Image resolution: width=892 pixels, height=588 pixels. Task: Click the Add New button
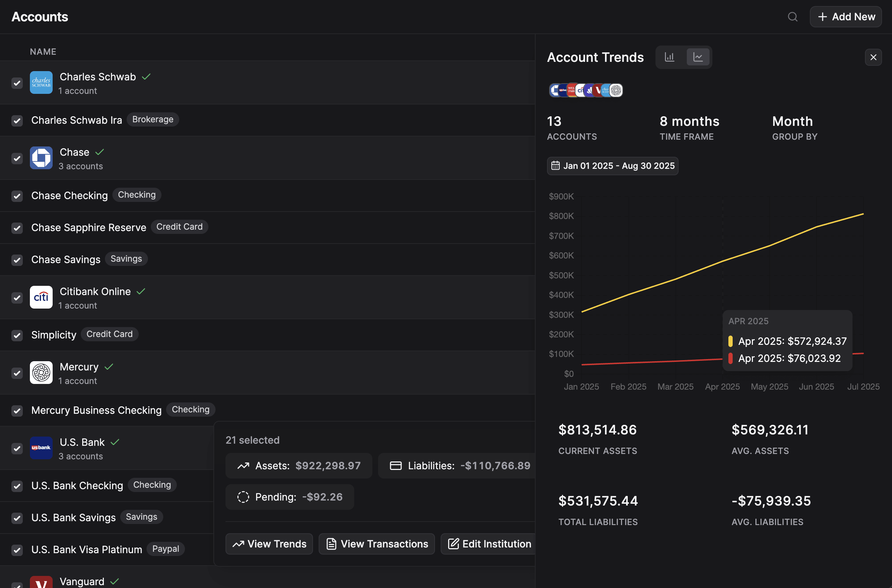845,16
